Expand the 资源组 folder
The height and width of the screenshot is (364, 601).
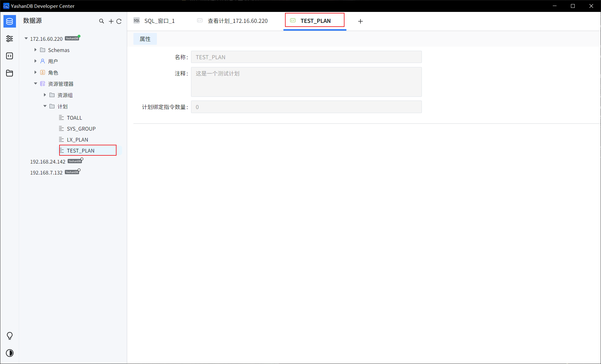[x=45, y=95]
